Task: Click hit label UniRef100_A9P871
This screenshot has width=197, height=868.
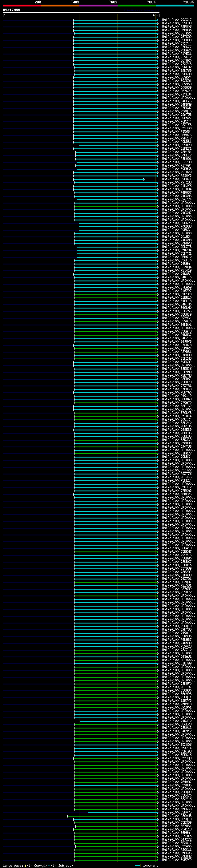Action: (x=177, y=179)
